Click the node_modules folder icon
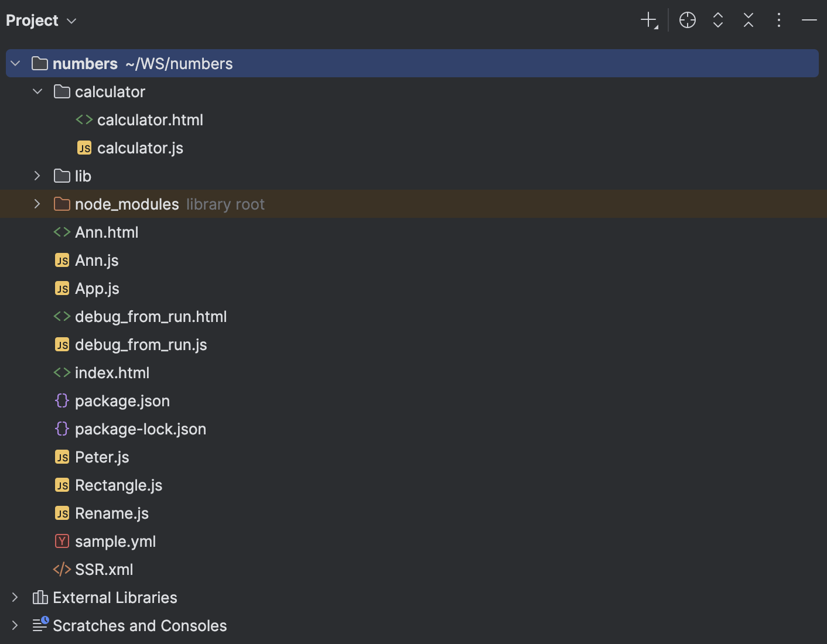827x644 pixels. click(x=62, y=204)
